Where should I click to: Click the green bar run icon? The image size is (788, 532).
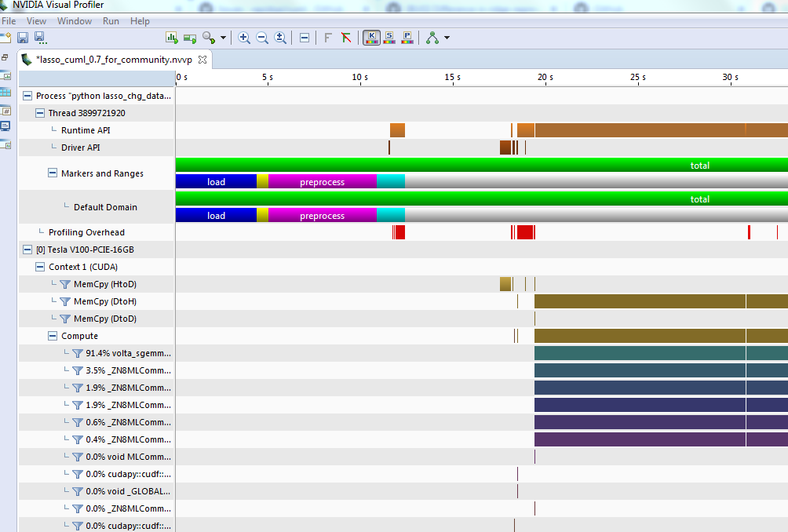(x=190, y=38)
